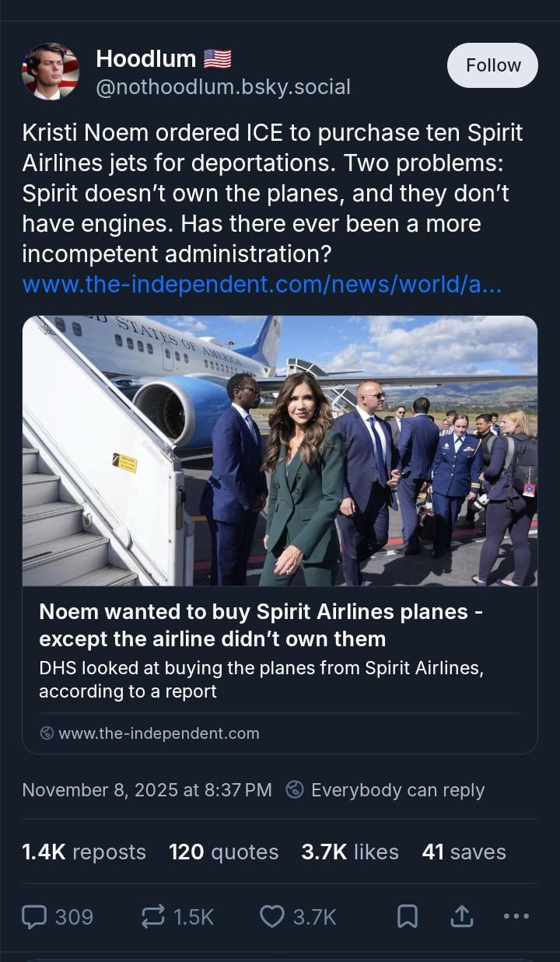
Task: Tap the repost arrows icon
Action: 152,917
